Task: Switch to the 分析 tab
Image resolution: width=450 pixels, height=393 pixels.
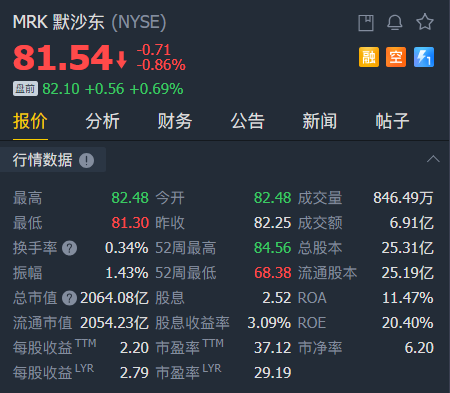Action: tap(102, 121)
